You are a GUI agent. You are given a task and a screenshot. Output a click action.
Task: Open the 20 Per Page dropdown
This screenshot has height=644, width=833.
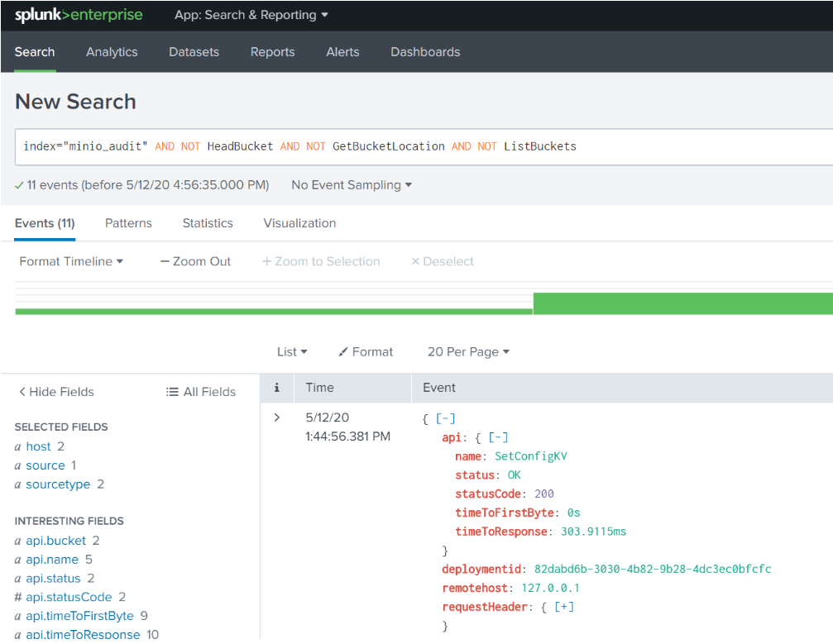(468, 351)
